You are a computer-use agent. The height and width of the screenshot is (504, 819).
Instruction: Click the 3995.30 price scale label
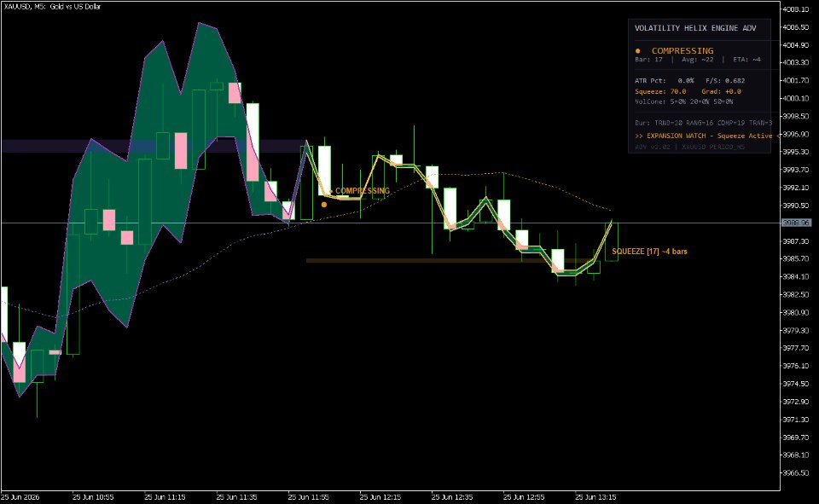(795, 152)
